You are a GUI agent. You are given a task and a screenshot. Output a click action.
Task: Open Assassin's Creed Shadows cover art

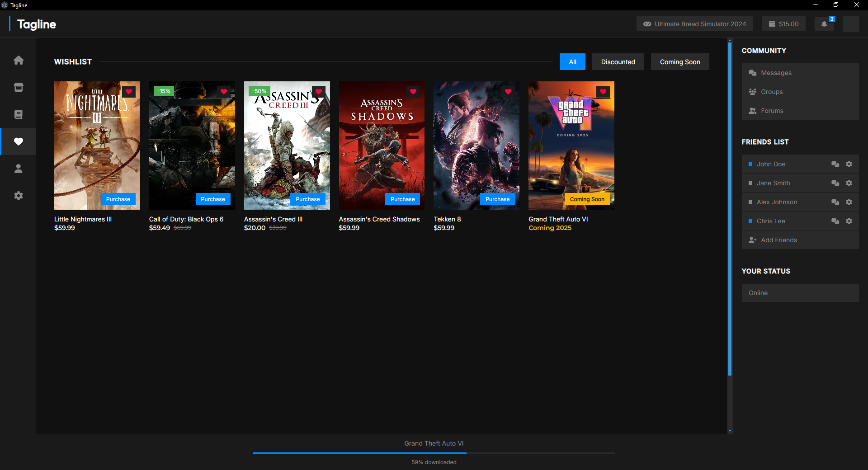tap(382, 146)
